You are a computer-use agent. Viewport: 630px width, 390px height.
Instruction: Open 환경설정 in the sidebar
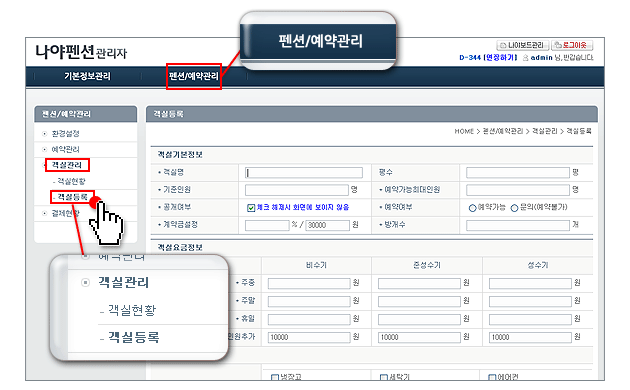[x=65, y=133]
